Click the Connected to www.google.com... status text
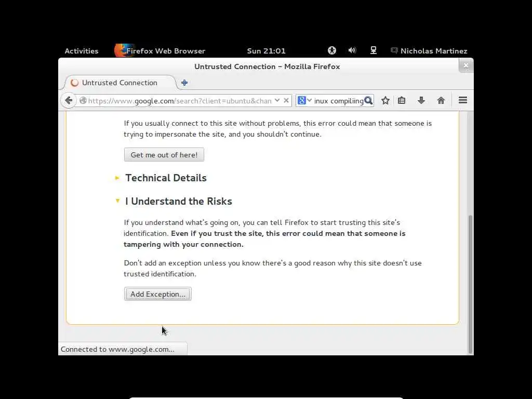The width and height of the screenshot is (532, 399). click(x=117, y=349)
